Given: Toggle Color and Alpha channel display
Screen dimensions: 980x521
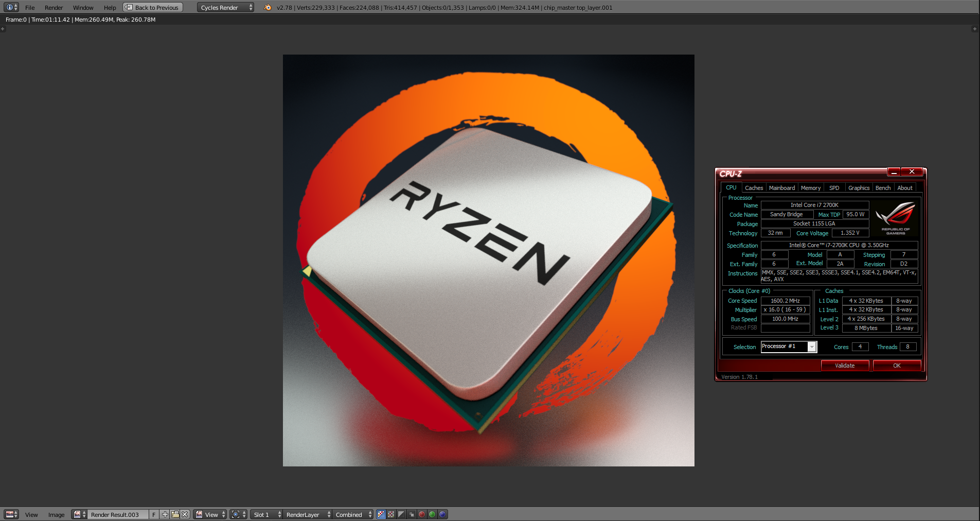Looking at the screenshot, I should pyautogui.click(x=381, y=514).
